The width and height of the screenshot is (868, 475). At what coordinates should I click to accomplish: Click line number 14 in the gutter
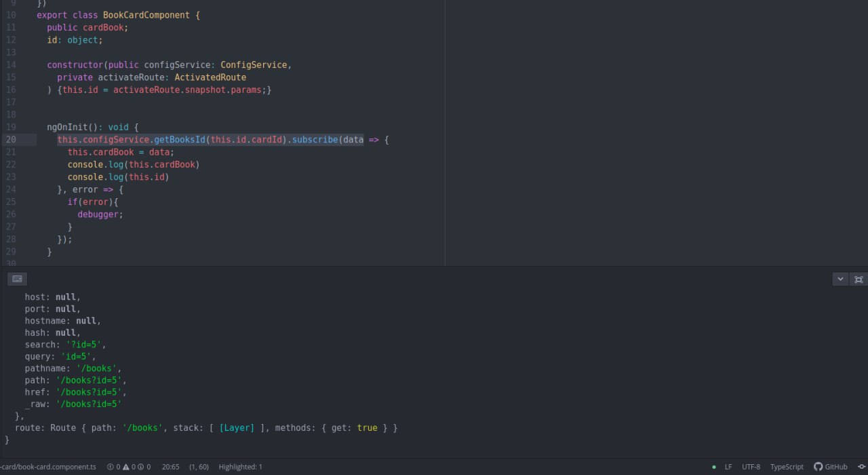click(x=11, y=65)
